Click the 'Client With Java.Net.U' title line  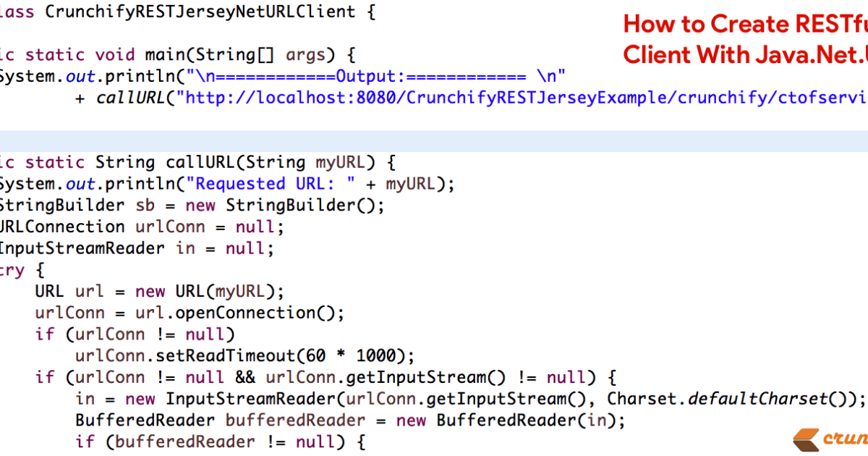[745, 54]
